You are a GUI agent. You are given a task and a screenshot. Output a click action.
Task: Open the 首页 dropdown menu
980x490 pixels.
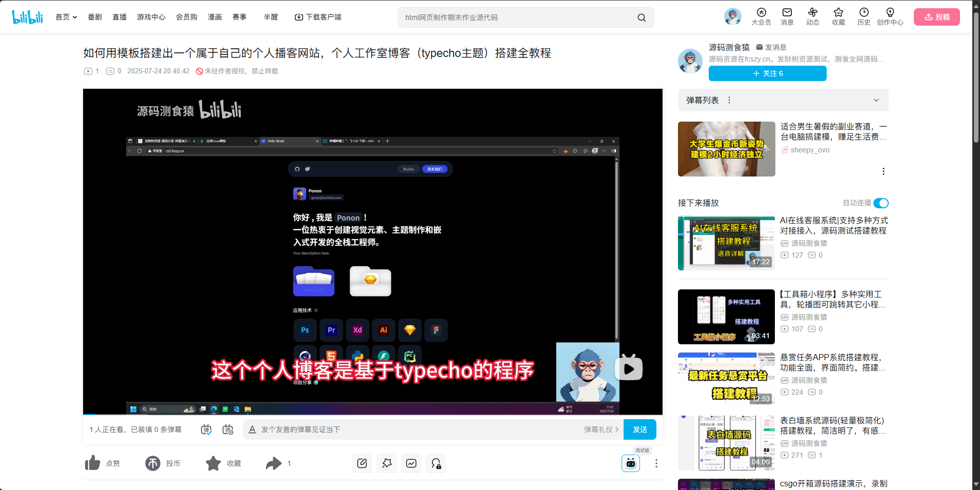click(66, 17)
